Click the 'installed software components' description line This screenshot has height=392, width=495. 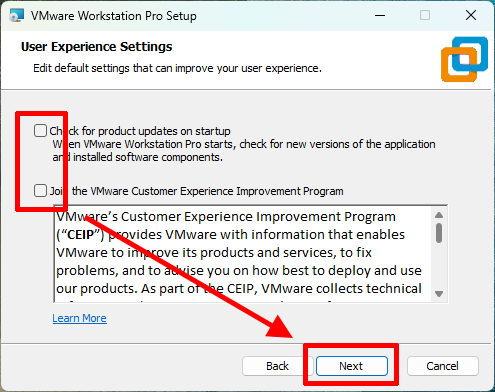137,157
